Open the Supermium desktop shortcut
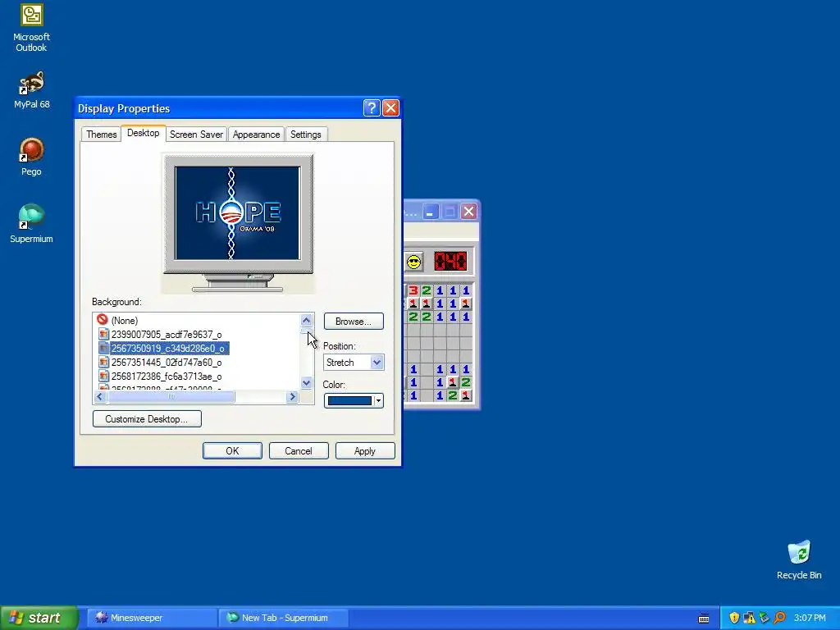 pos(32,224)
